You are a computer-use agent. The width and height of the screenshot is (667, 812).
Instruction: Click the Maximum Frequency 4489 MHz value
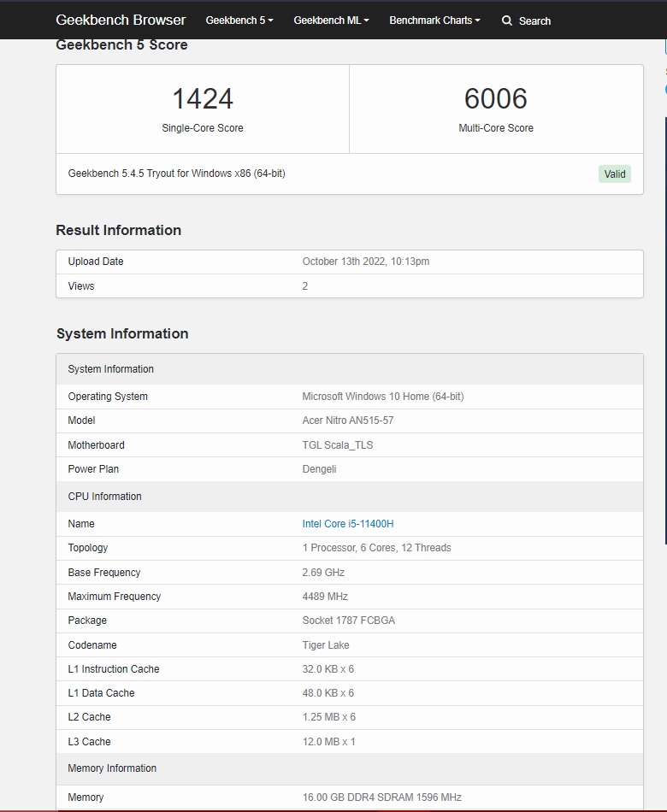[325, 597]
